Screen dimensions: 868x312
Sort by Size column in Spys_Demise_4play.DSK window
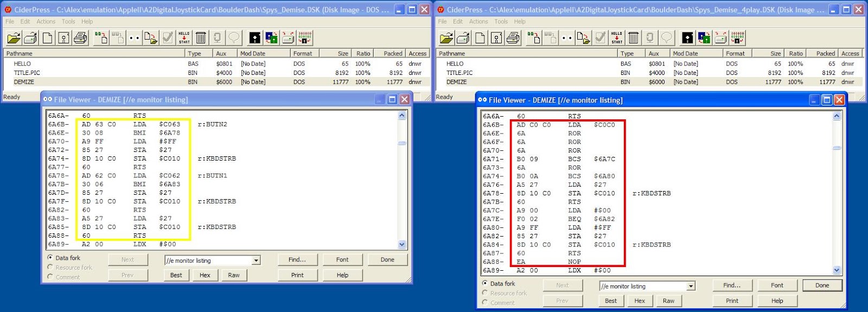pos(769,53)
